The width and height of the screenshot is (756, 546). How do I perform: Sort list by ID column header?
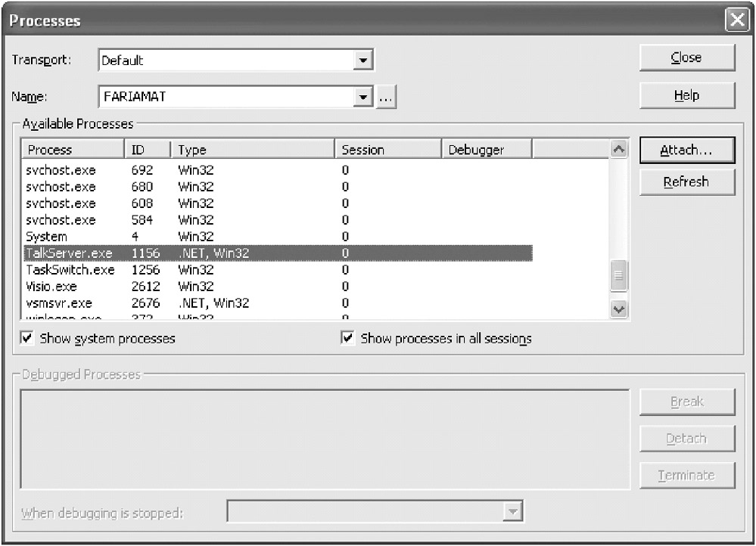148,150
